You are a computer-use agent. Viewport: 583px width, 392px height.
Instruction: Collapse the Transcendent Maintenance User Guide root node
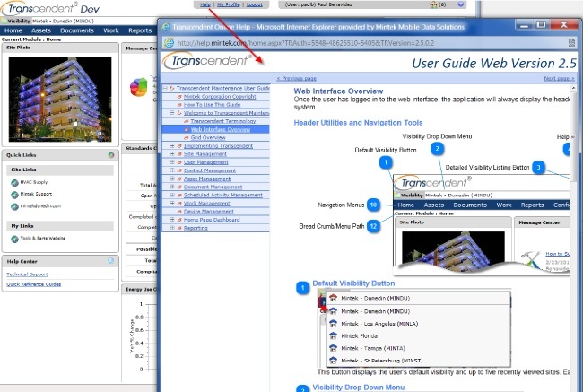tap(165, 88)
